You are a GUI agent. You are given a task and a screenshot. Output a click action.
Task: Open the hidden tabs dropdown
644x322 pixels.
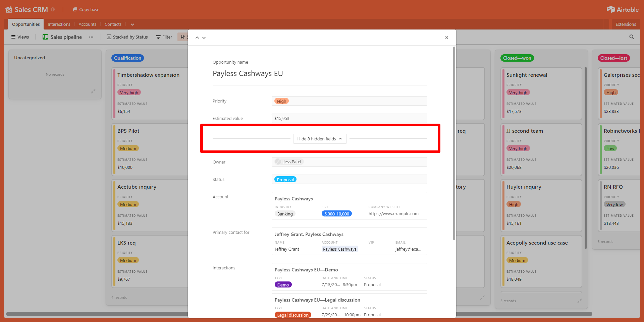(132, 24)
